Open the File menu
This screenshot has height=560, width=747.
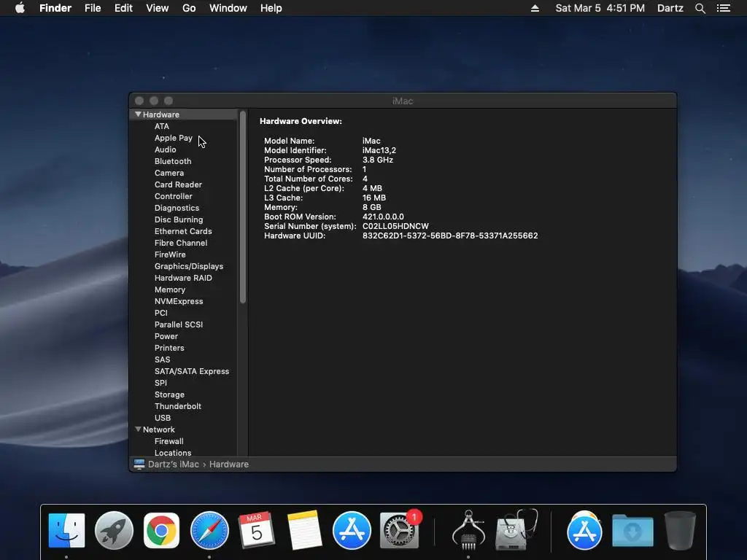(93, 8)
